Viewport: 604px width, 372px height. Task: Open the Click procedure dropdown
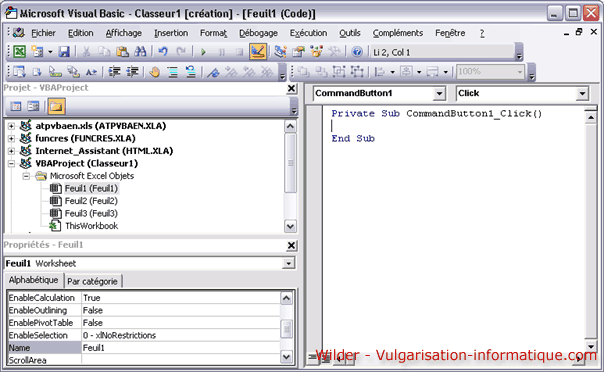click(582, 93)
